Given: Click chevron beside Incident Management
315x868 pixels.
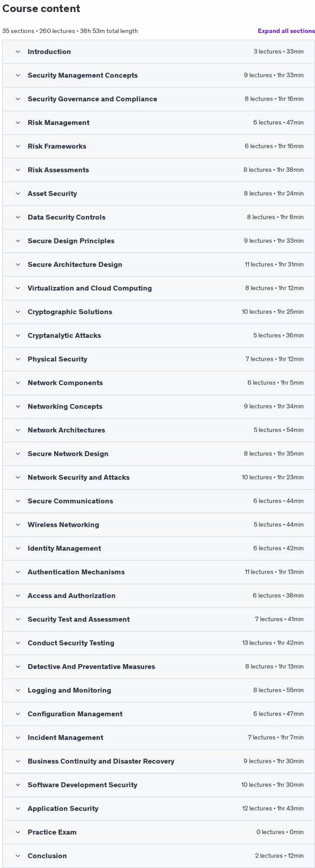Looking at the screenshot, I should point(18,738).
